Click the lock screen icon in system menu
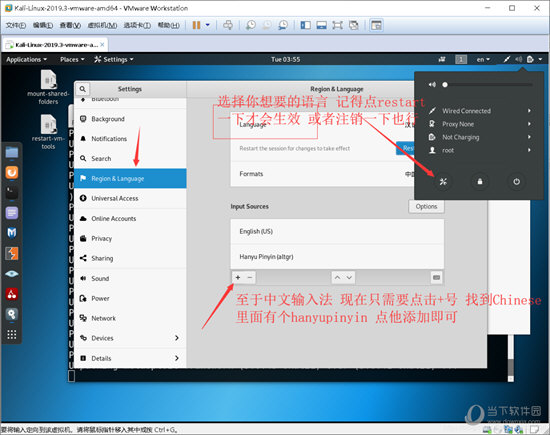The width and height of the screenshot is (550, 435). coord(479,182)
